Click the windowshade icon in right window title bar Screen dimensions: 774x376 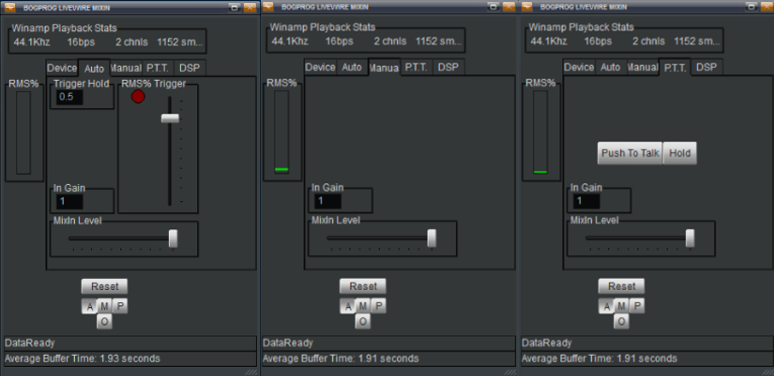(751, 6)
